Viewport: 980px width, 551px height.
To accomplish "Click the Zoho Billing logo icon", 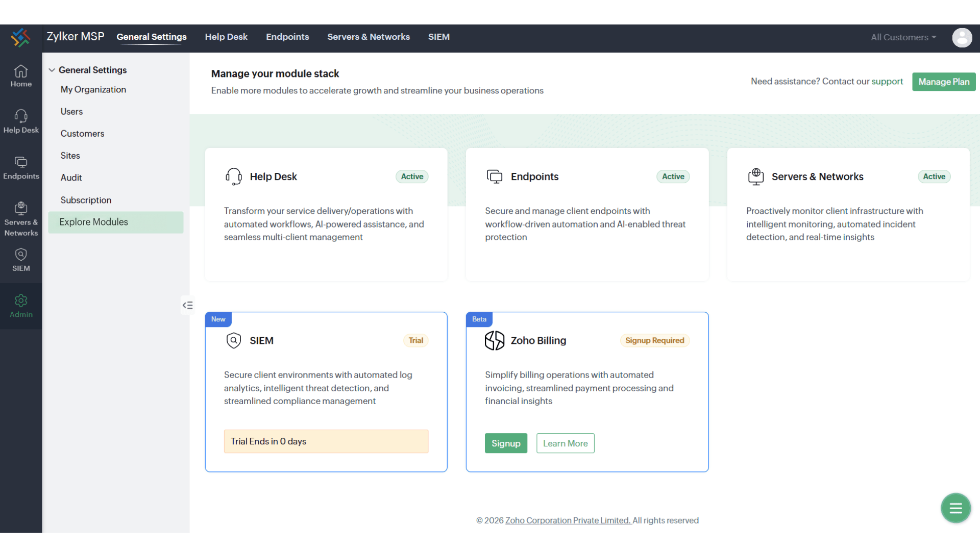I will [x=494, y=340].
